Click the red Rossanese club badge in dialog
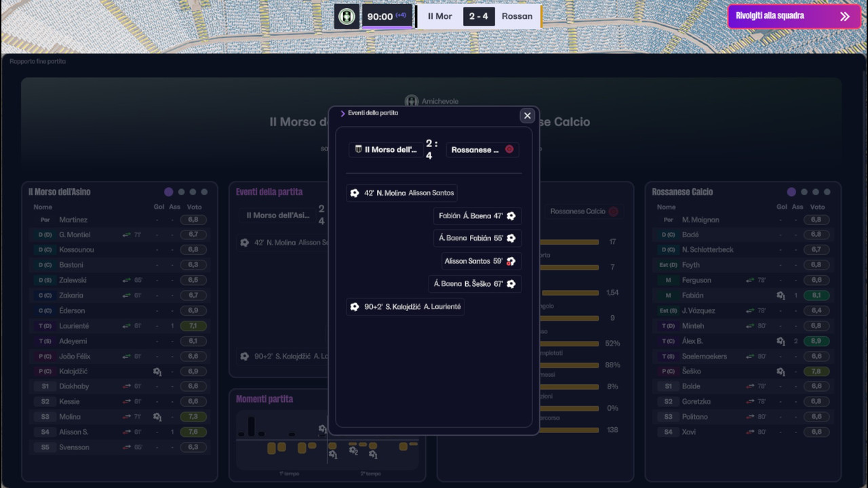Screen dimensions: 868x488 [509, 150]
